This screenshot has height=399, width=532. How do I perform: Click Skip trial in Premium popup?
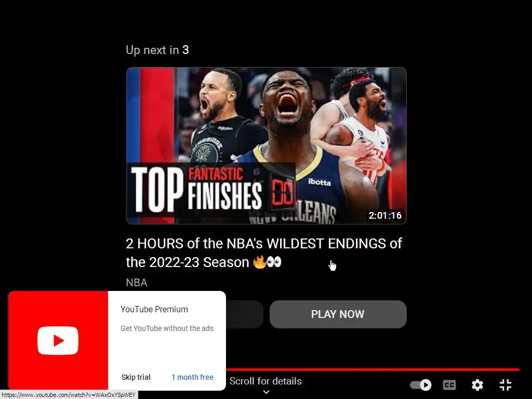(x=136, y=377)
